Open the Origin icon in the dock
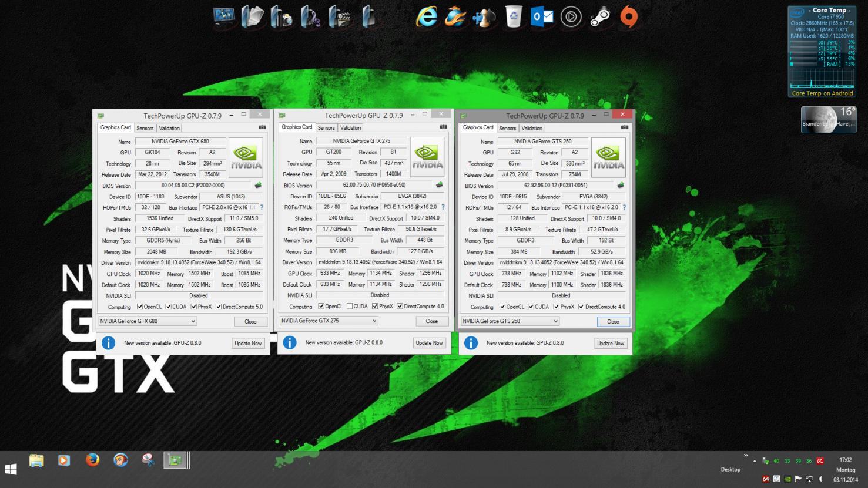 [629, 17]
